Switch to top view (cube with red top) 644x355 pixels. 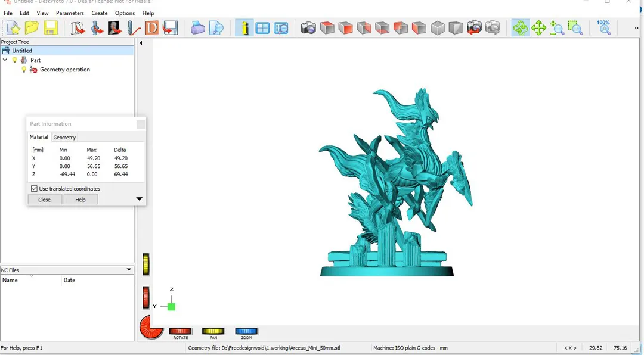point(327,28)
